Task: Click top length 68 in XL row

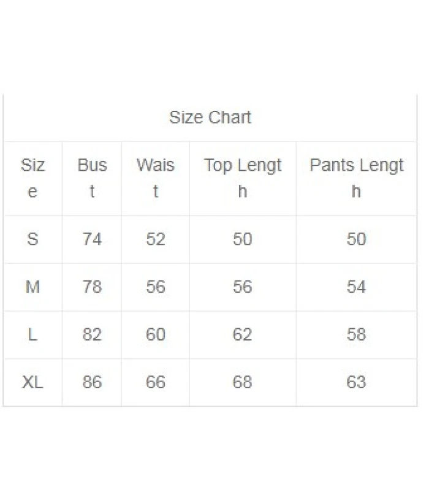Action: point(243,382)
